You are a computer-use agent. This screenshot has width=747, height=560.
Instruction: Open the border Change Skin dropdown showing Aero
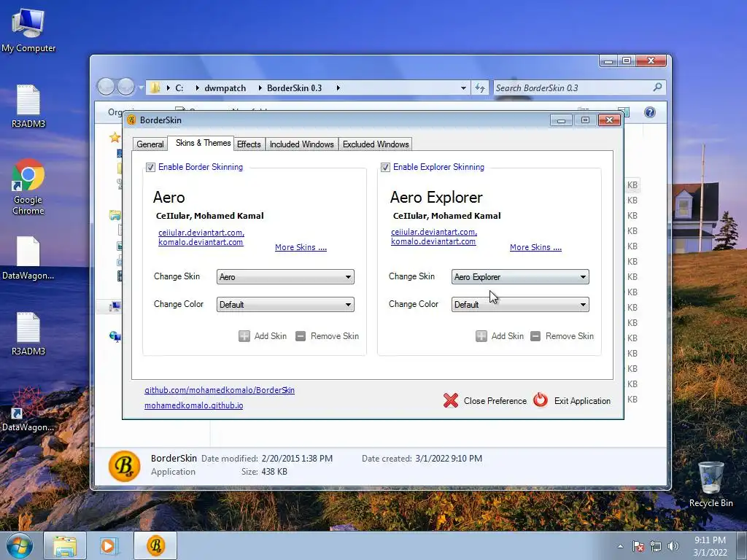(285, 276)
